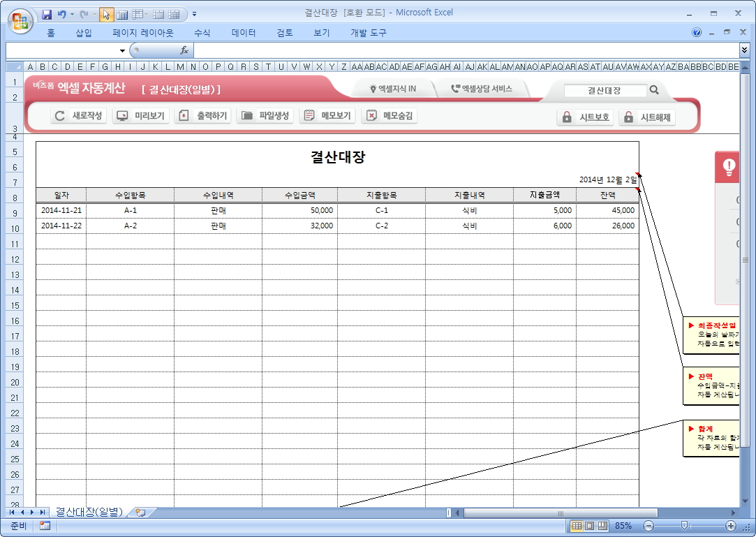Click the 시트보호 button
This screenshot has height=537, width=756.
click(x=586, y=117)
